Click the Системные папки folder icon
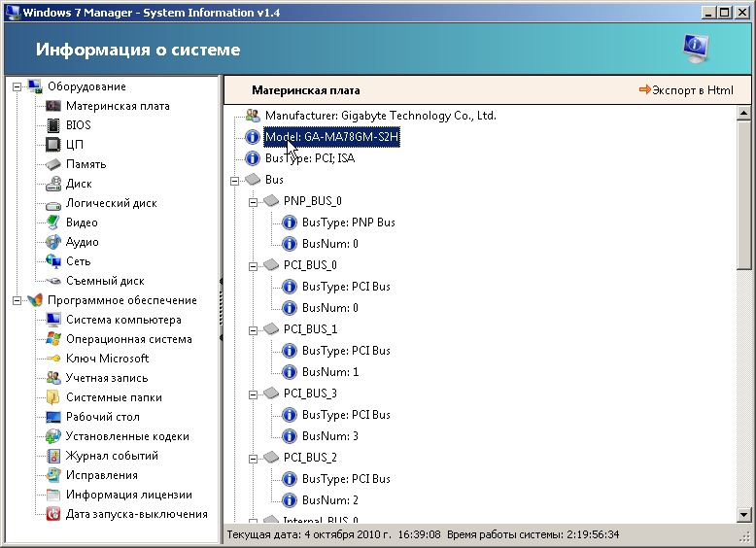Image resolution: width=756 pixels, height=548 pixels. pyautogui.click(x=53, y=397)
